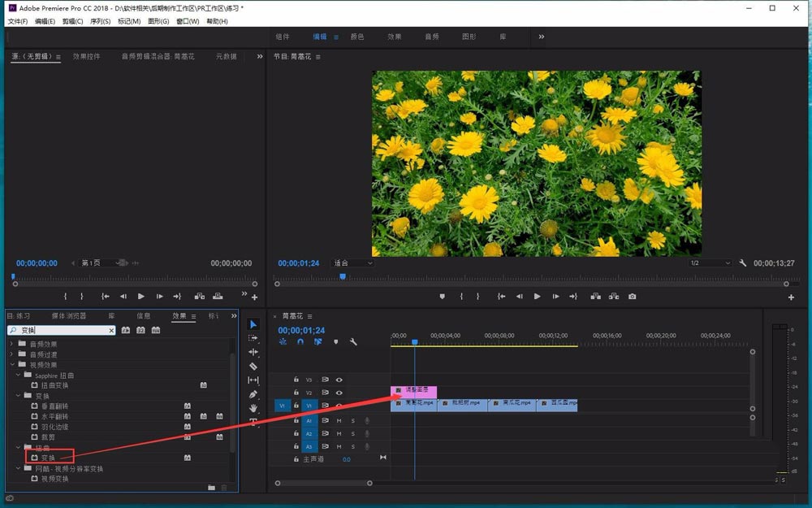Open the 文件(F) menu
812x508 pixels.
(x=17, y=21)
